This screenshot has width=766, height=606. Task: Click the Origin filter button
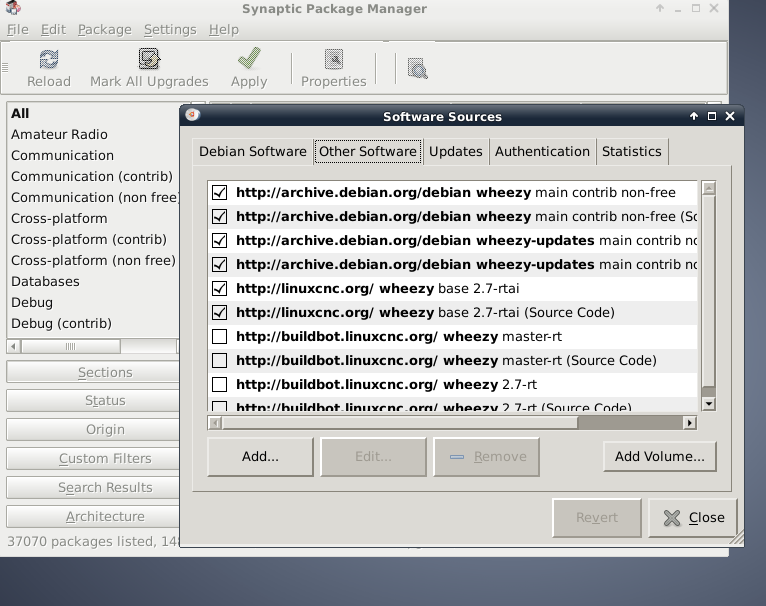94,430
